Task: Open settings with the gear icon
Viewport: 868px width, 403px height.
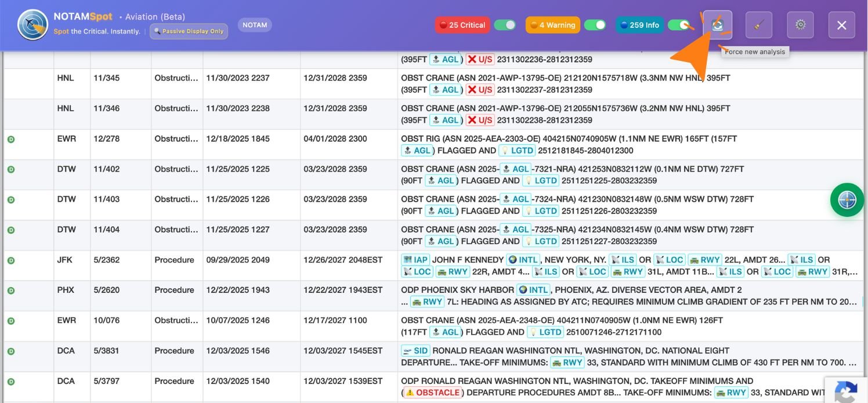Action: (x=801, y=25)
